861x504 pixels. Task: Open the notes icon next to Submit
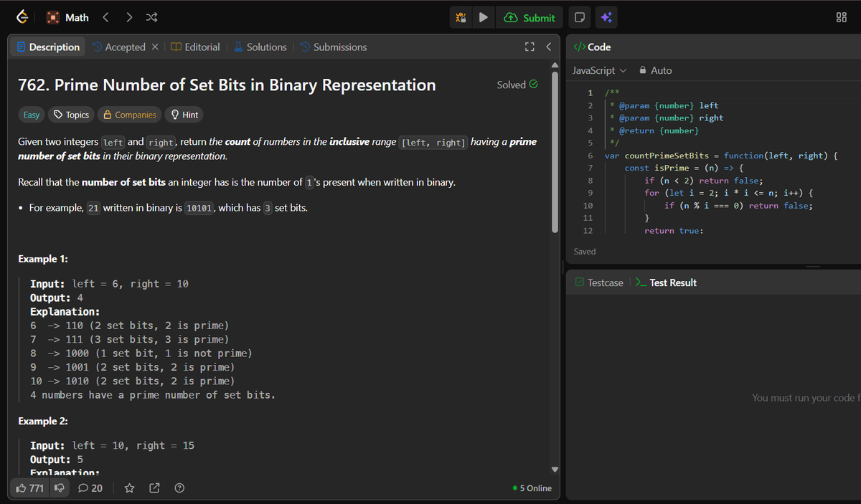point(579,17)
